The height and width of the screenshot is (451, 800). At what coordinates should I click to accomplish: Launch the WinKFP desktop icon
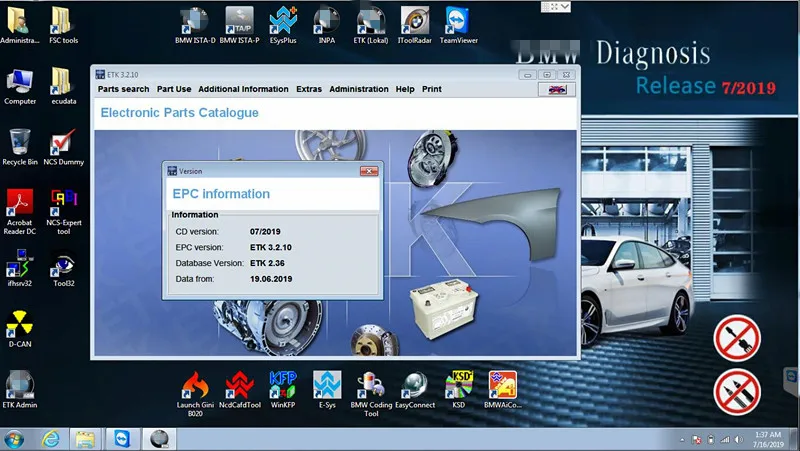283,389
